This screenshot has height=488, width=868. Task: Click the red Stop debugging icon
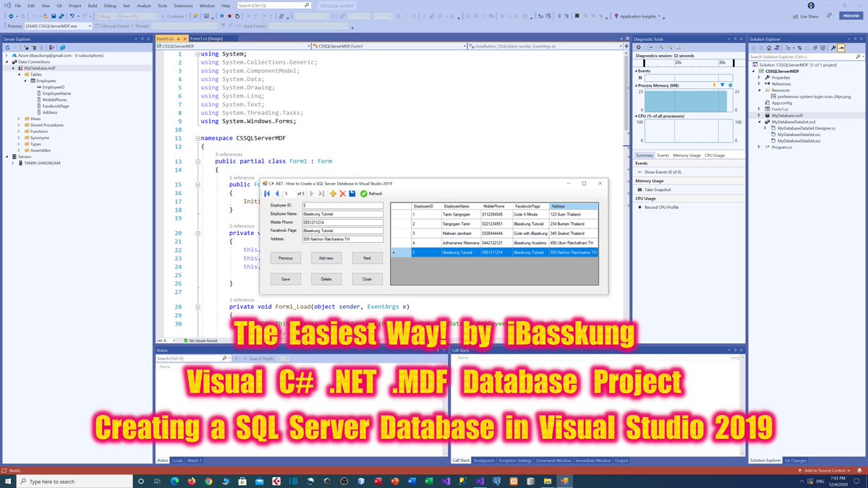pos(229,16)
